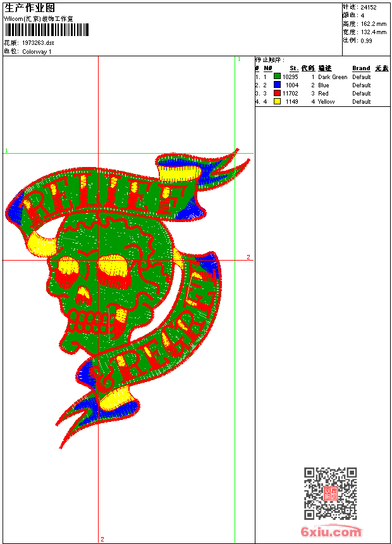Click the width value 132.4 mm

(x=373, y=32)
